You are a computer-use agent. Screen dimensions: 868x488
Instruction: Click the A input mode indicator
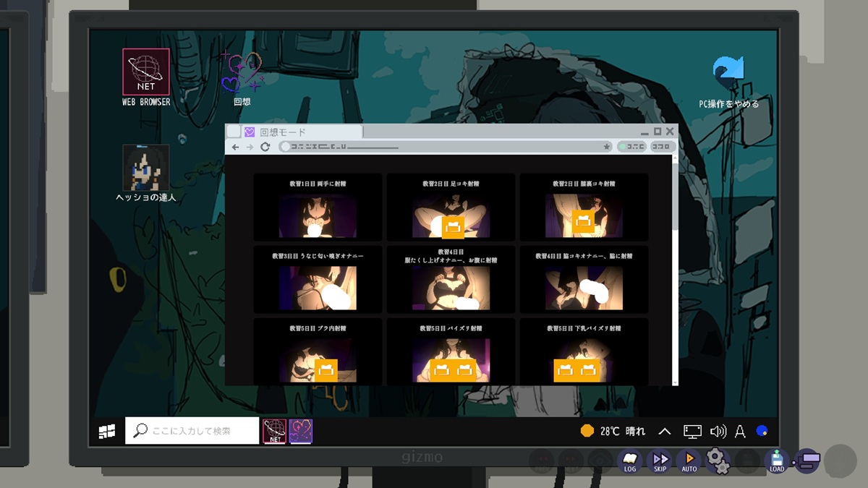tap(740, 432)
